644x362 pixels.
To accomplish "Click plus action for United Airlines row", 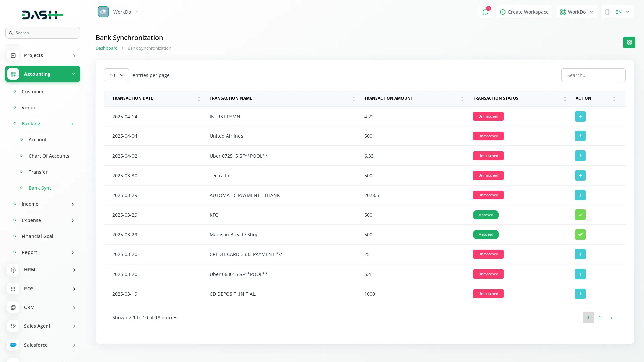I will (x=580, y=136).
